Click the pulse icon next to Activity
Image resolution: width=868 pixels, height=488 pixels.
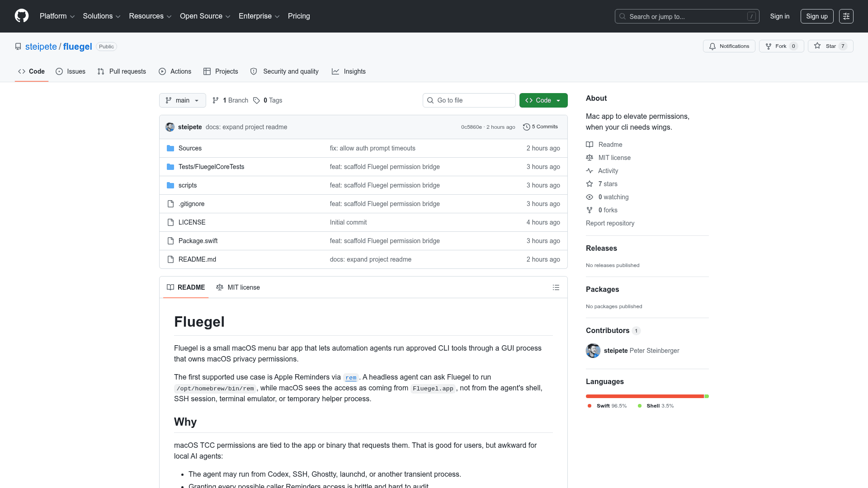tap(590, 171)
